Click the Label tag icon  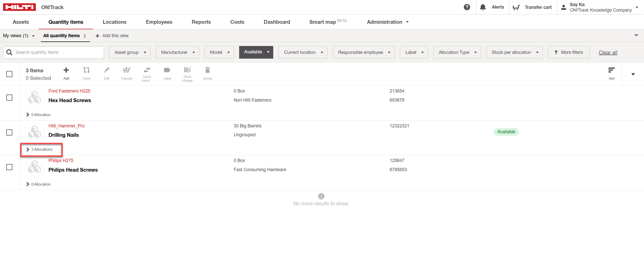(167, 70)
